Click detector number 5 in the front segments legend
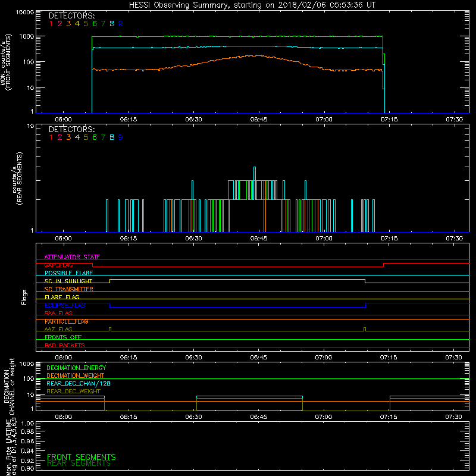This screenshot has width=476, height=476. (86, 24)
